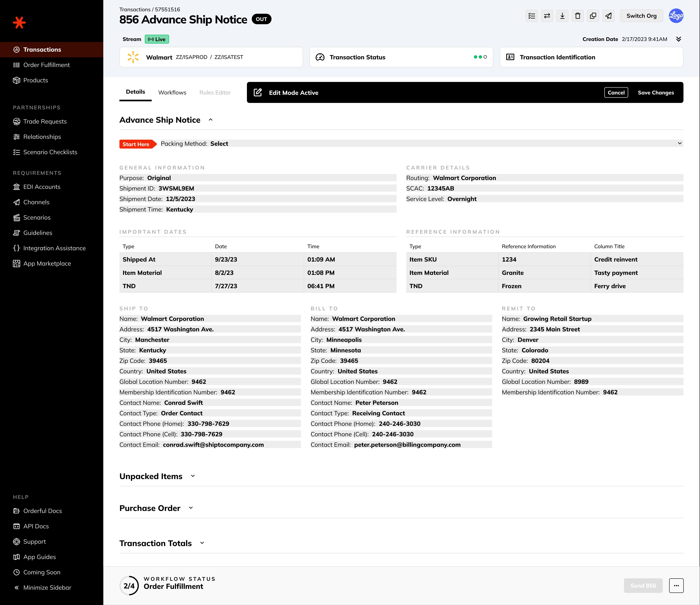Edit the Purpose field Original
This screenshot has height=605, width=700.
[x=258, y=178]
